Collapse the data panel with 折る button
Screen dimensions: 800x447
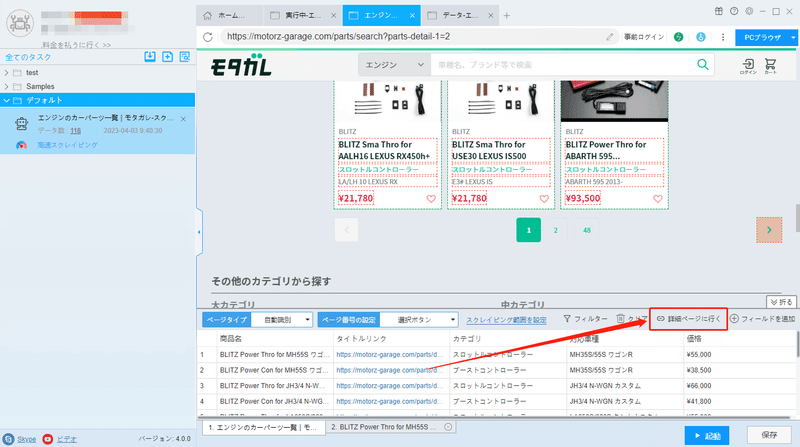781,302
